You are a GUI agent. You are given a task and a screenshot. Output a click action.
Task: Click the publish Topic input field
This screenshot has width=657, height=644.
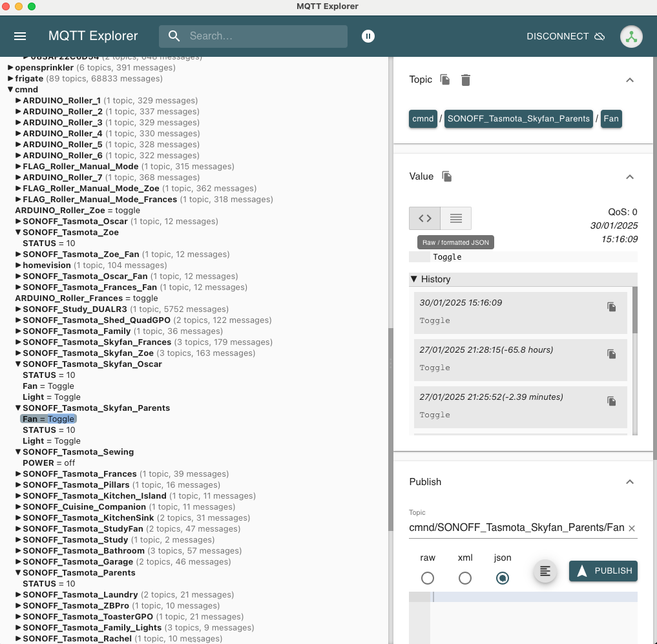[x=517, y=528]
